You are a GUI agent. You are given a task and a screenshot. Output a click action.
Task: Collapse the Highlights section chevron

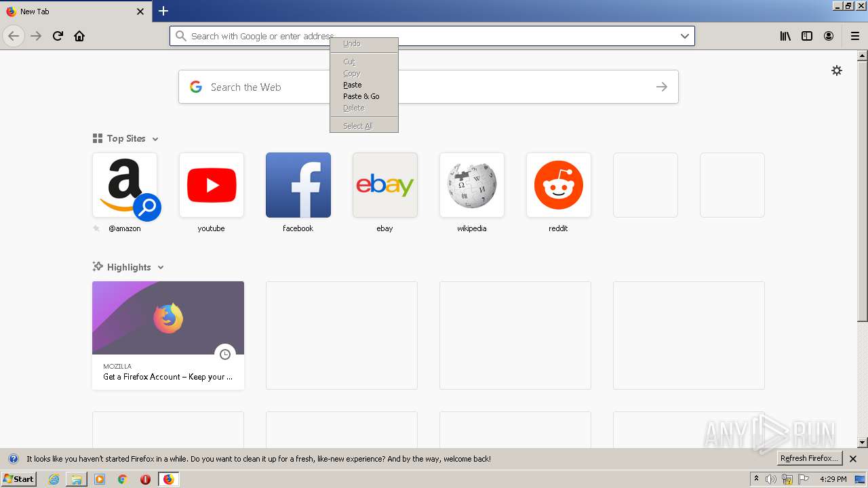[x=161, y=268]
